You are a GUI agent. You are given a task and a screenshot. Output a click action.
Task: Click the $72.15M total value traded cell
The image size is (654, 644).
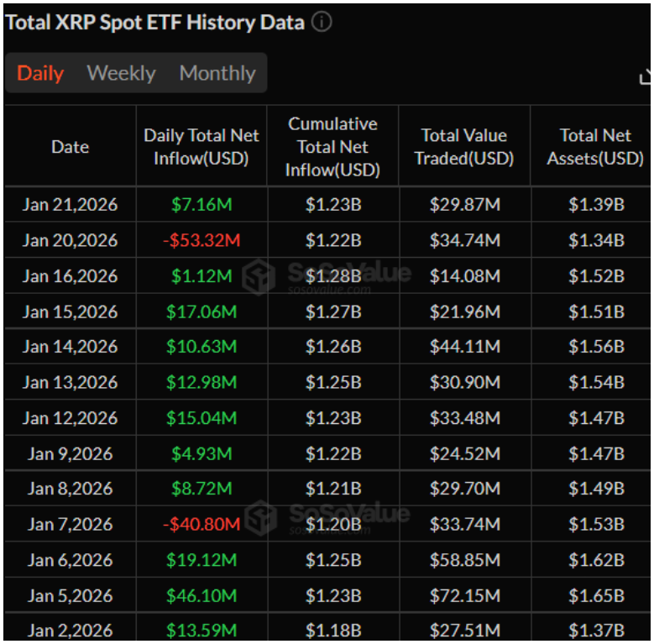point(464,595)
